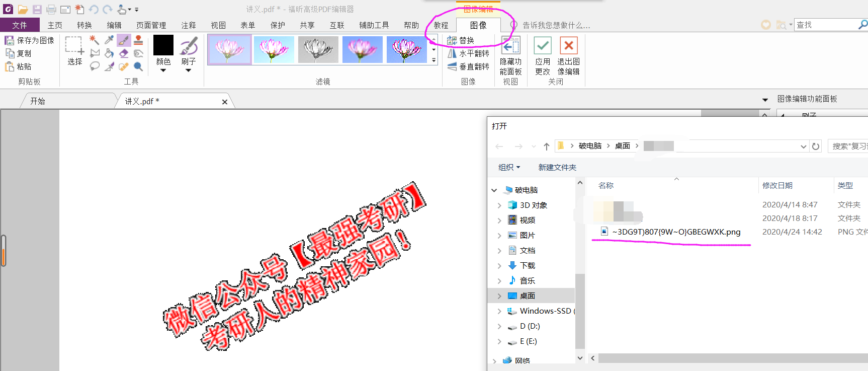The height and width of the screenshot is (371, 868).
Task: Open the 保护 ribbon tab
Action: [x=278, y=25]
